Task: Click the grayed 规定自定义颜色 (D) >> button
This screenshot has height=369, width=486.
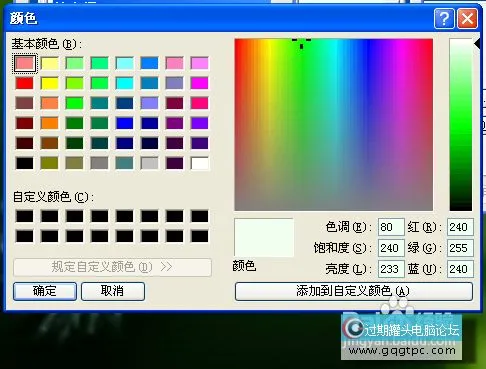Action: tap(112, 267)
